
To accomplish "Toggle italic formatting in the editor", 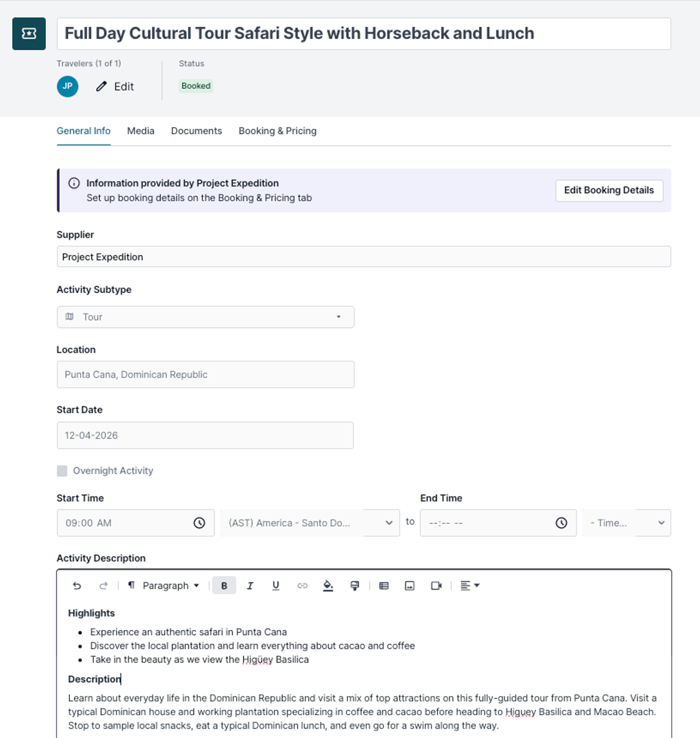I will [250, 586].
